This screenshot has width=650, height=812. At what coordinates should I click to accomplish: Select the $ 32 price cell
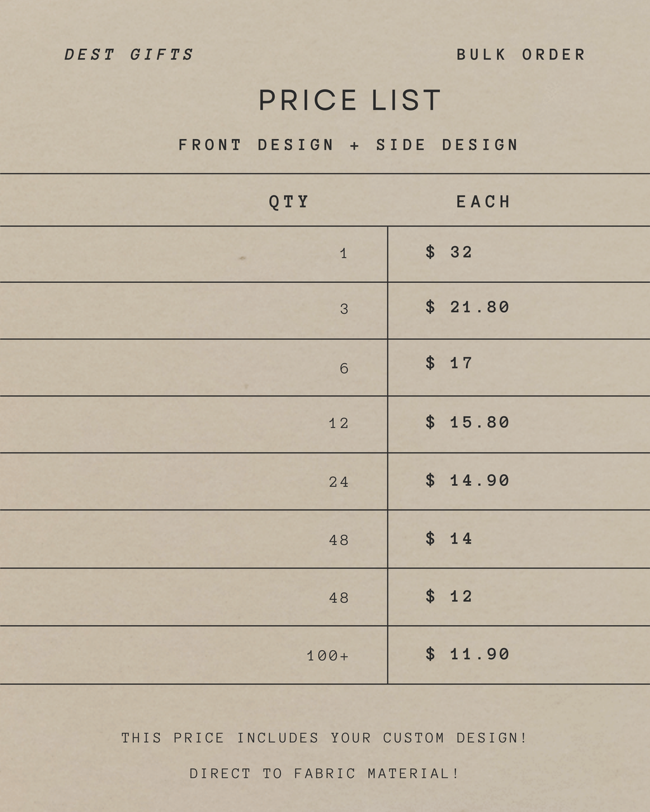tap(449, 252)
